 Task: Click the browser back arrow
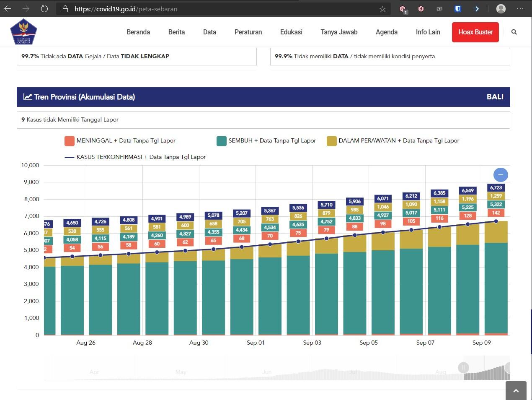coord(8,9)
